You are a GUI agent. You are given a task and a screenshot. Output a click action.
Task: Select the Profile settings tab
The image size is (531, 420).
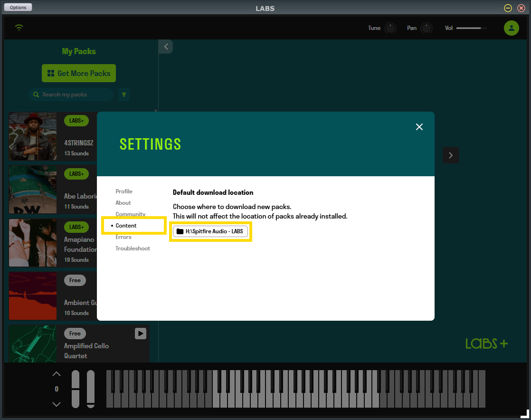click(124, 191)
